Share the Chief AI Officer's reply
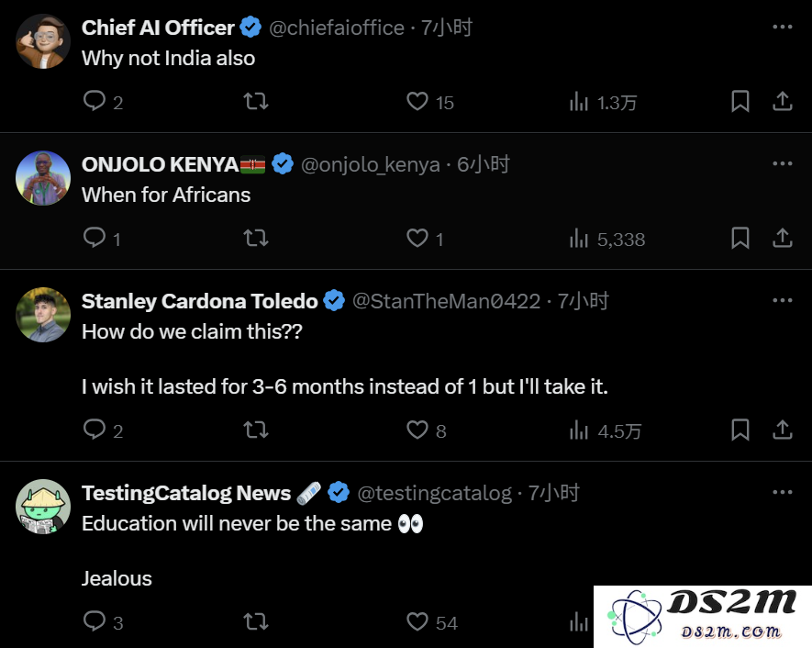Screen dimensions: 812x648 coord(782,102)
